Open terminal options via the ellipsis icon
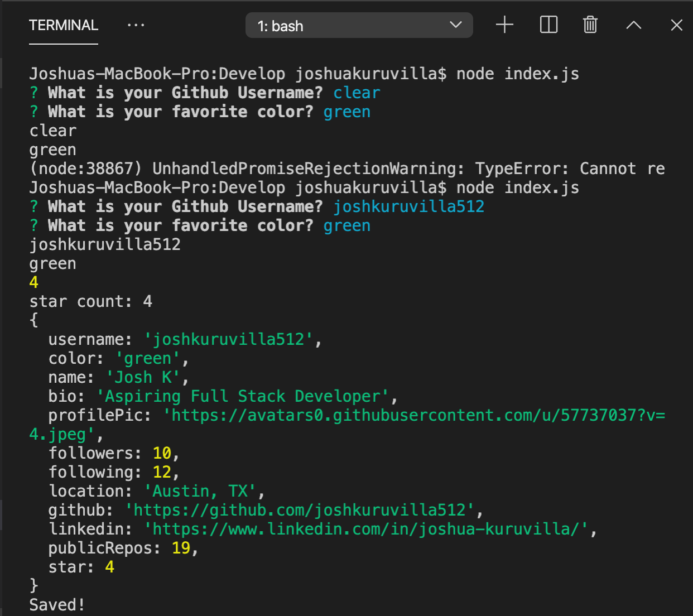 tap(136, 25)
